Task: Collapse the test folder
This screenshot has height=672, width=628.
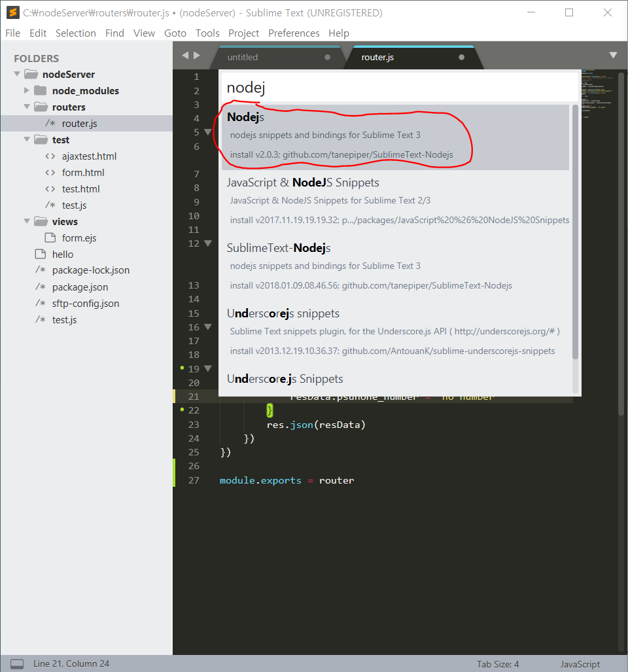Action: (x=27, y=139)
